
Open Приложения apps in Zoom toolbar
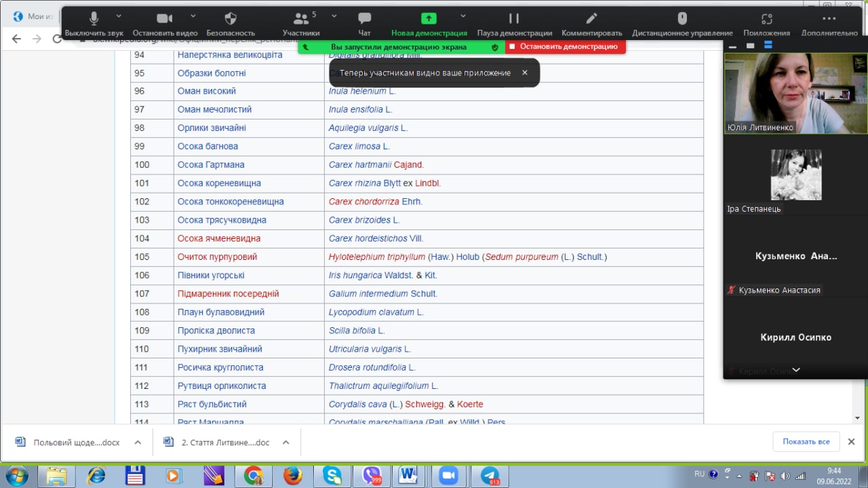coord(766,24)
